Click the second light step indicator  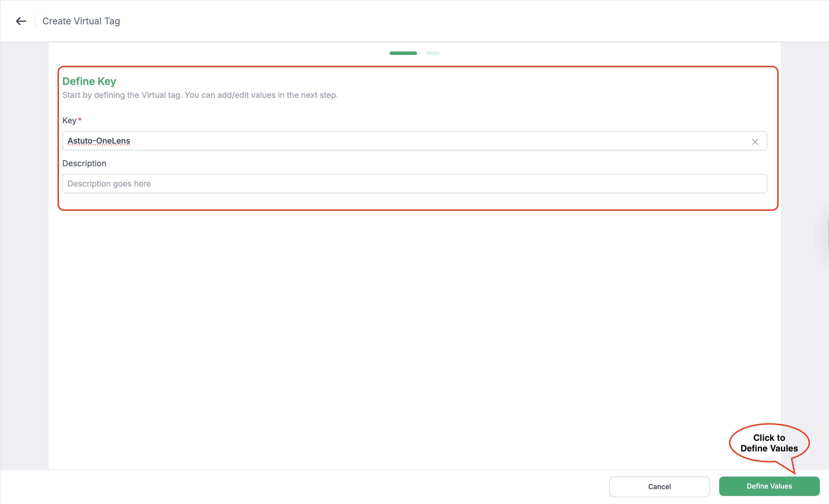[x=433, y=53]
